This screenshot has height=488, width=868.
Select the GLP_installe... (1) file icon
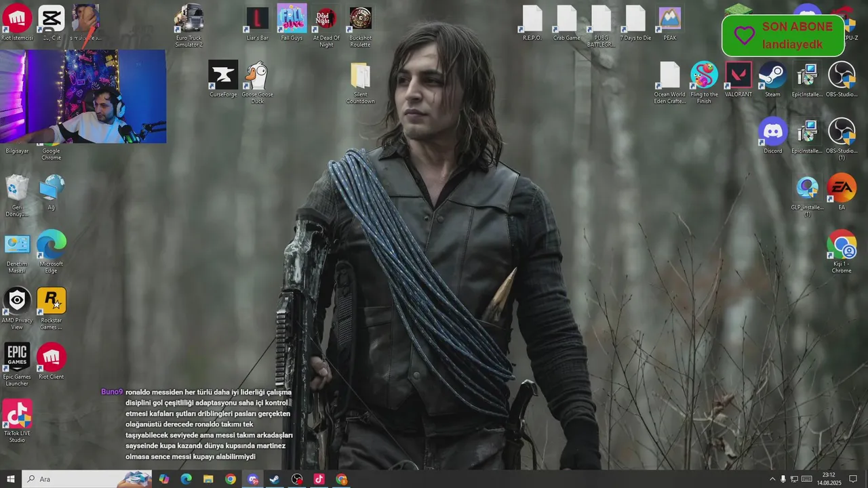point(807,197)
